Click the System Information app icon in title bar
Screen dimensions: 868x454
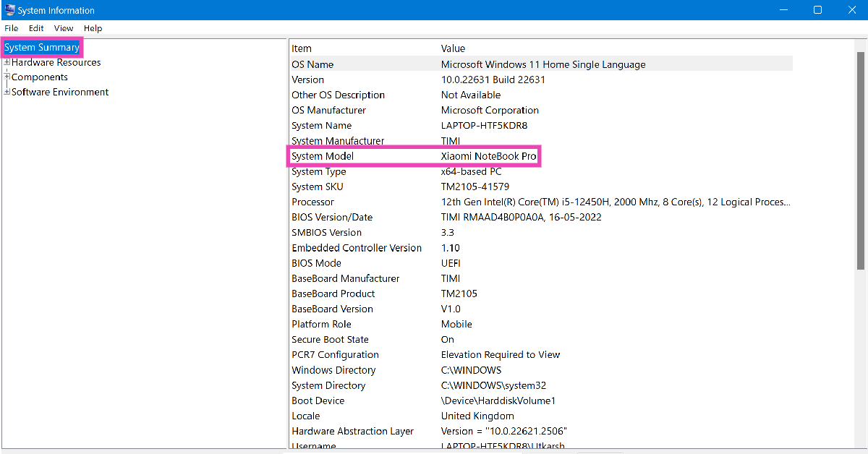click(10, 10)
